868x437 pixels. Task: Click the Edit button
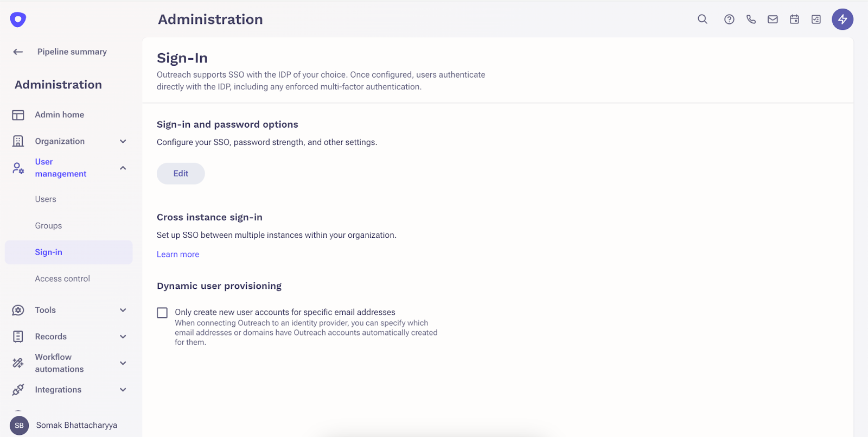181,174
